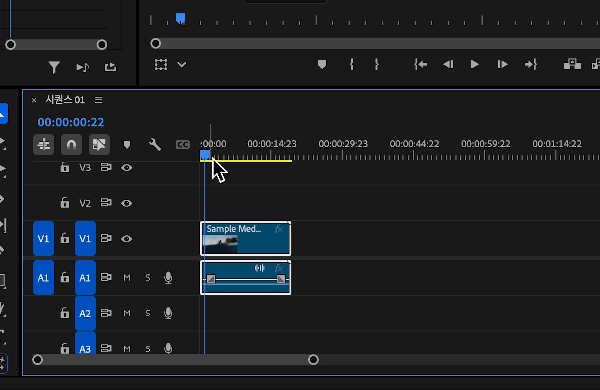Click the Lift button

[572, 64]
